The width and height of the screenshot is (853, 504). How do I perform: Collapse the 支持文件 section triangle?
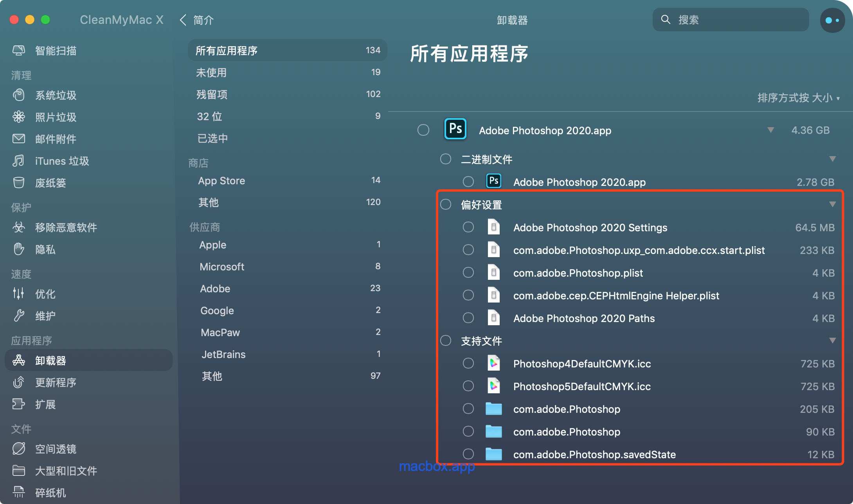pyautogui.click(x=832, y=340)
